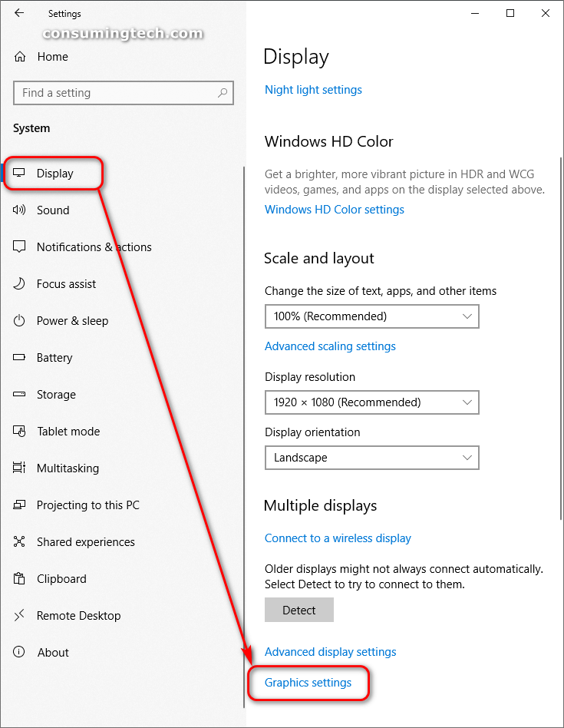Open Sound settings via speaker icon
Screen dimensions: 564x728
point(20,210)
